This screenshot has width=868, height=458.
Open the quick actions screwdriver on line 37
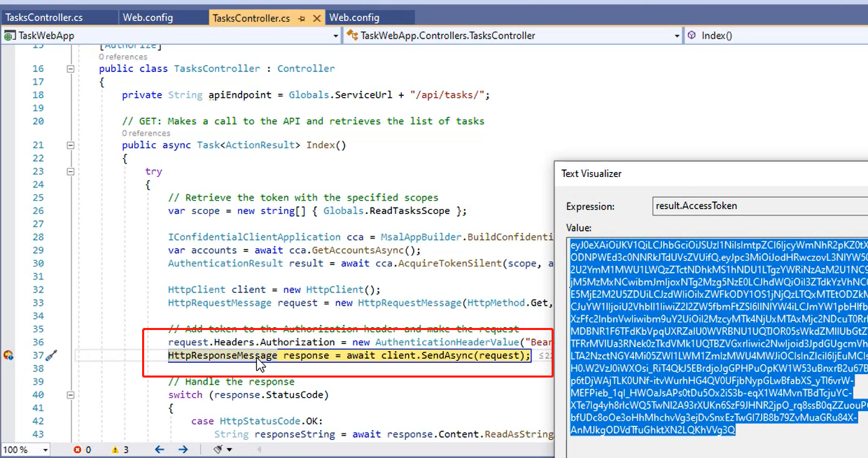[51, 355]
